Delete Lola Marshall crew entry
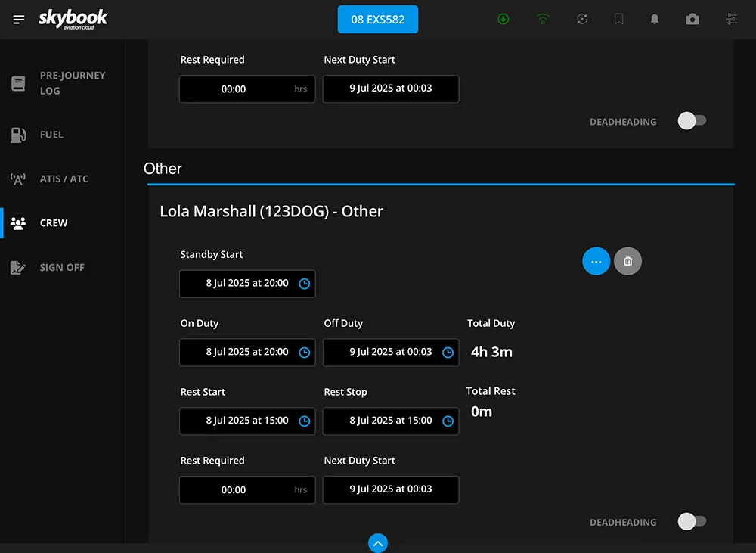 click(x=627, y=261)
